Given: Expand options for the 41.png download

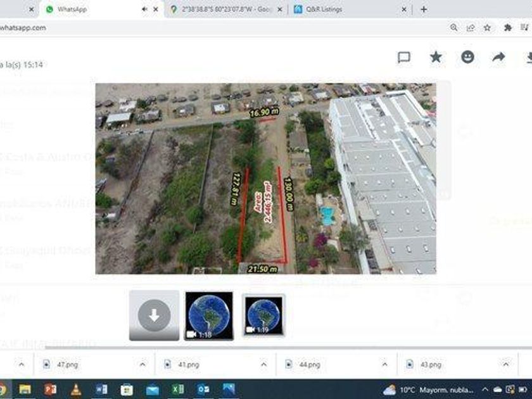Looking at the screenshot, I should pyautogui.click(x=264, y=365).
